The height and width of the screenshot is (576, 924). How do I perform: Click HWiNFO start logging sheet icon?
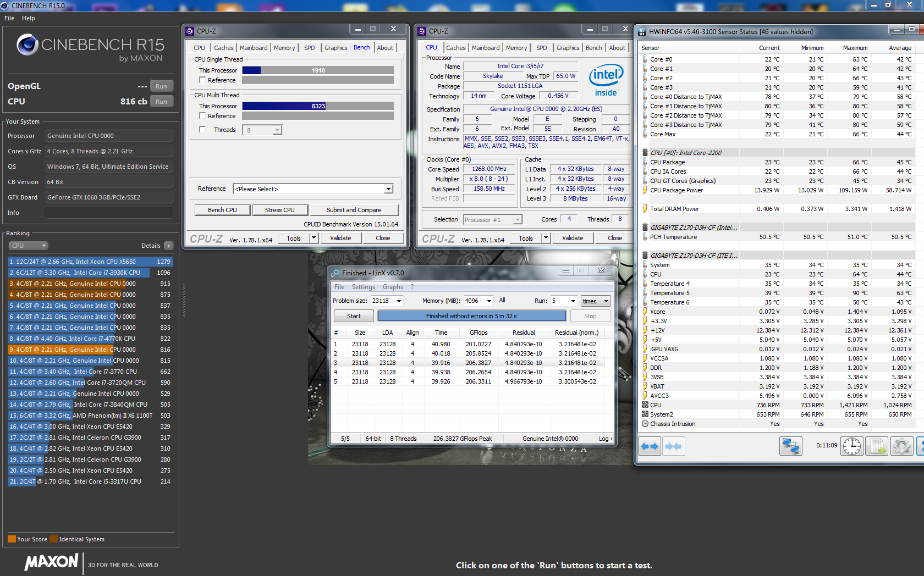point(877,446)
